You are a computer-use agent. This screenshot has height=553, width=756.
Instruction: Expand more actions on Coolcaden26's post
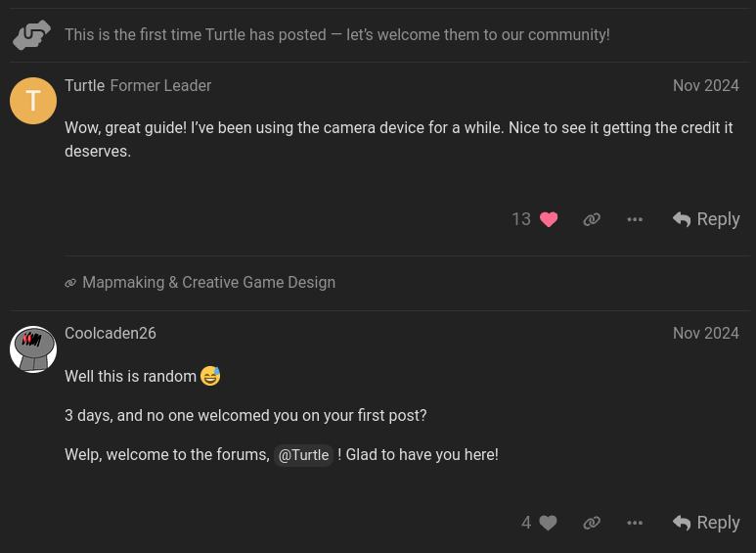(x=635, y=523)
